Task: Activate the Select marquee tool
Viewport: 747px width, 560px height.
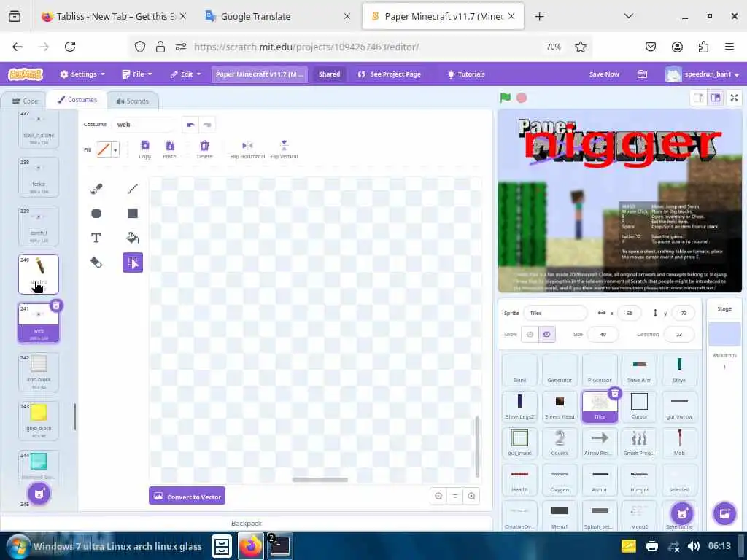Action: pos(133,262)
